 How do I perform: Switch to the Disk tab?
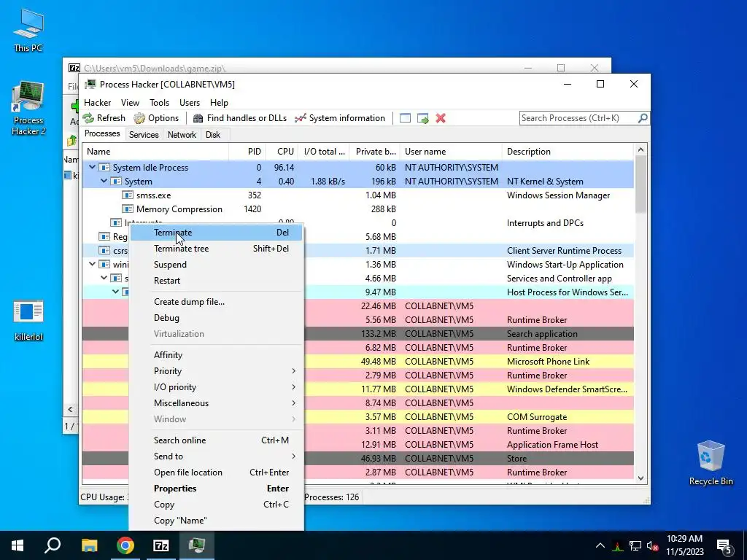pos(213,135)
